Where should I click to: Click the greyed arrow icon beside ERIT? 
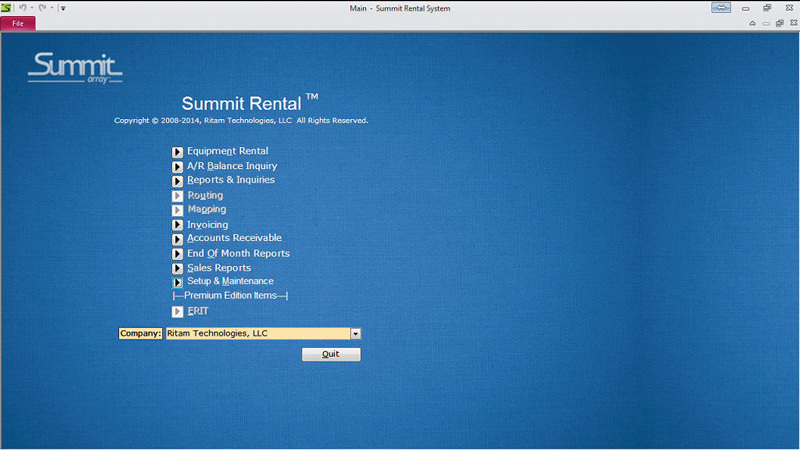177,312
